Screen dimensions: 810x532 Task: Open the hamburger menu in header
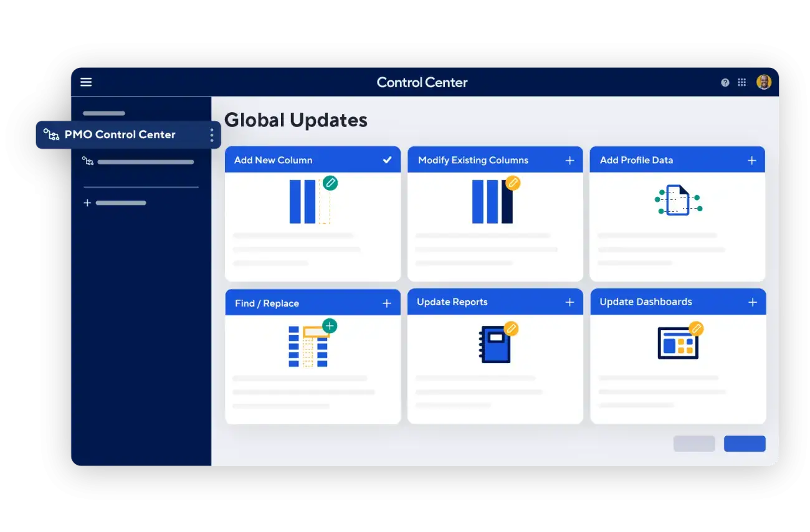pyautogui.click(x=86, y=82)
